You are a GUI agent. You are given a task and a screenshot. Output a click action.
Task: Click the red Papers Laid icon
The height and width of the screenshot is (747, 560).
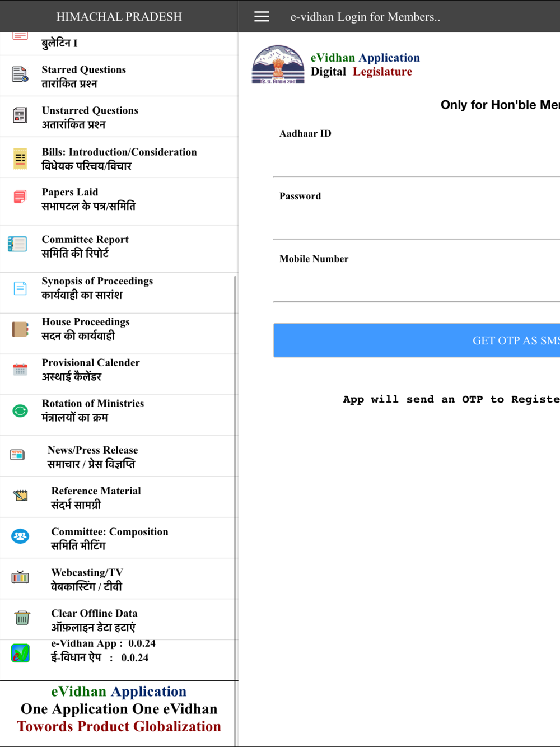20,197
